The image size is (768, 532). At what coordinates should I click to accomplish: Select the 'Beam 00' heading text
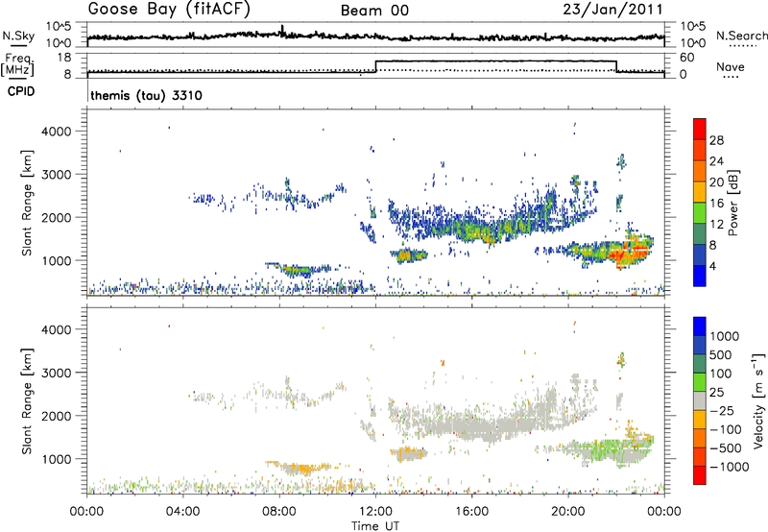(374, 11)
